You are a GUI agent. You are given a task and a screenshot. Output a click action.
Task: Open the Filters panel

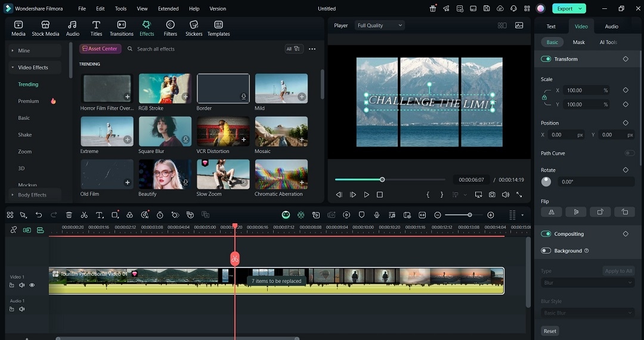pos(170,29)
